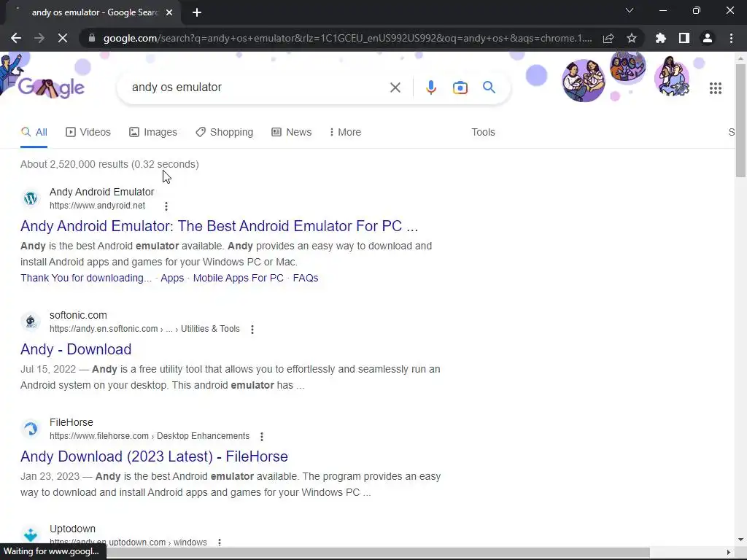
Task: Open options for FileHorse result
Action: click(262, 437)
